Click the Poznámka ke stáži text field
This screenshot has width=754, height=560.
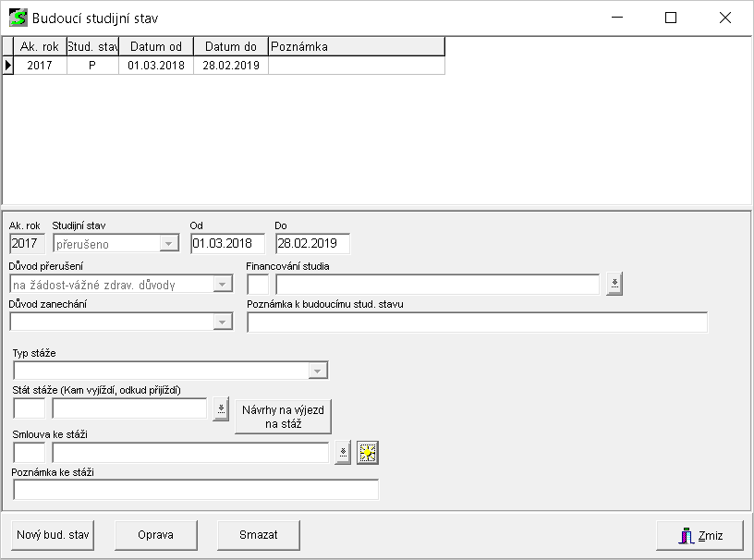coord(196,490)
